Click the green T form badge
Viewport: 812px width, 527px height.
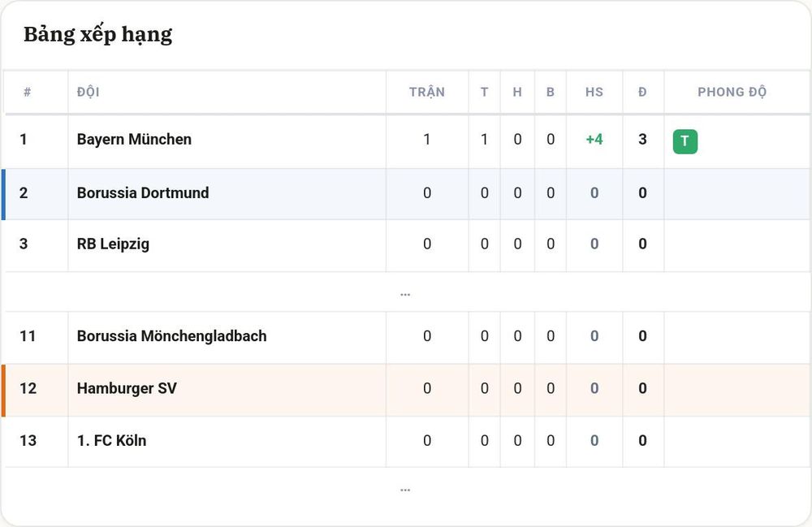[x=685, y=141]
